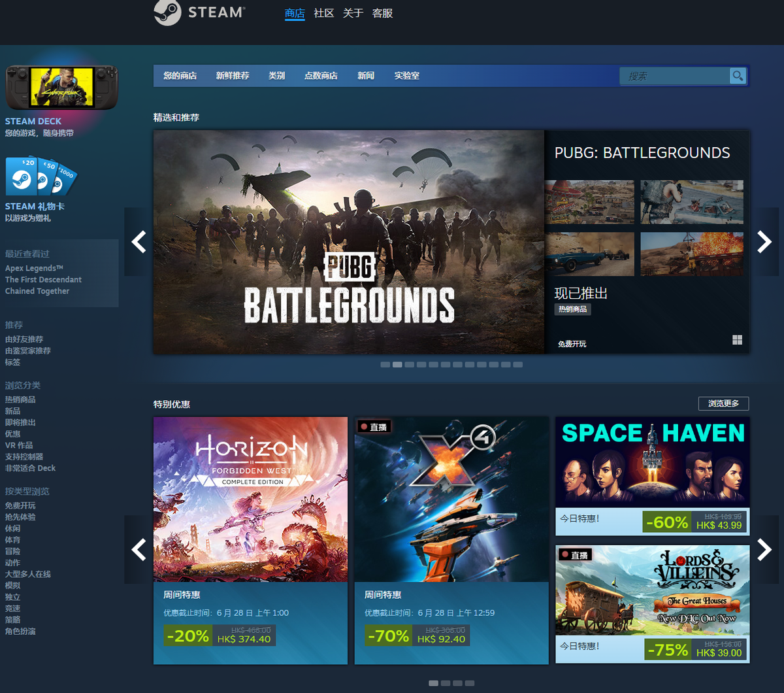This screenshot has height=693, width=784.
Task: Click the search magnifier icon
Action: tap(738, 76)
